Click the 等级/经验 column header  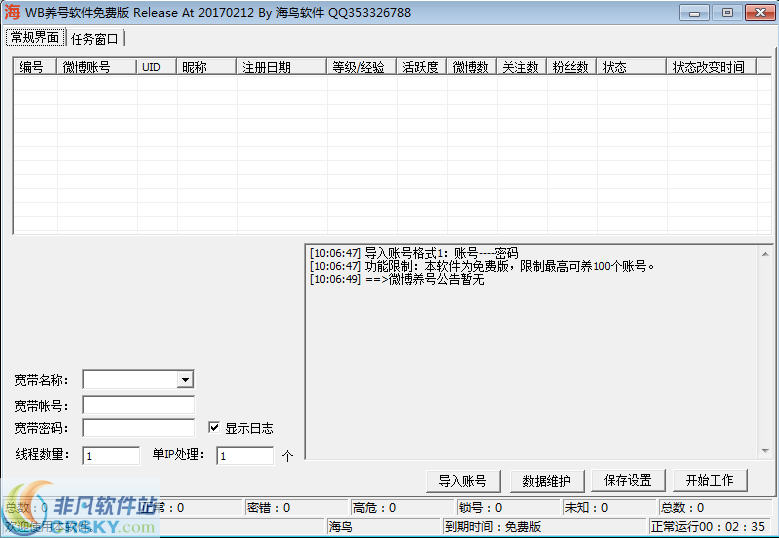point(361,67)
